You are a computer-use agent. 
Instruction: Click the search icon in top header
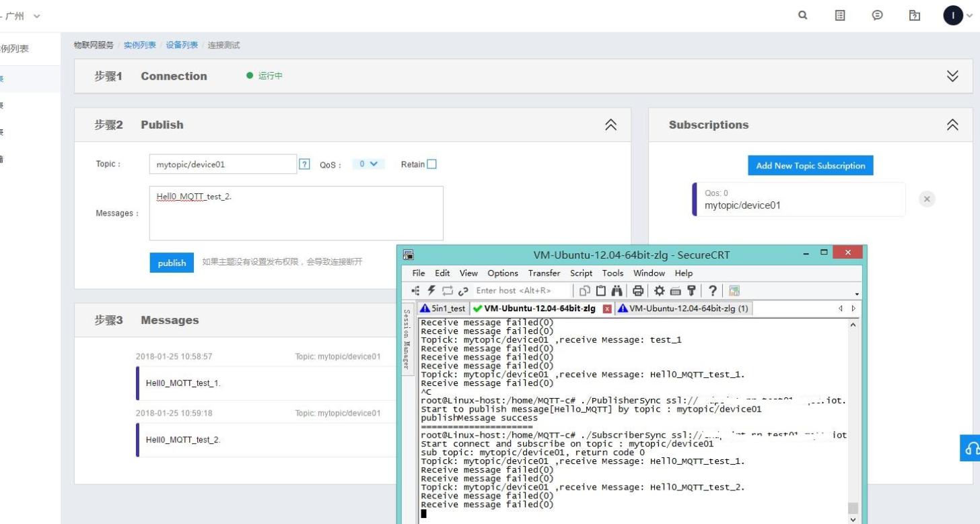tap(802, 15)
